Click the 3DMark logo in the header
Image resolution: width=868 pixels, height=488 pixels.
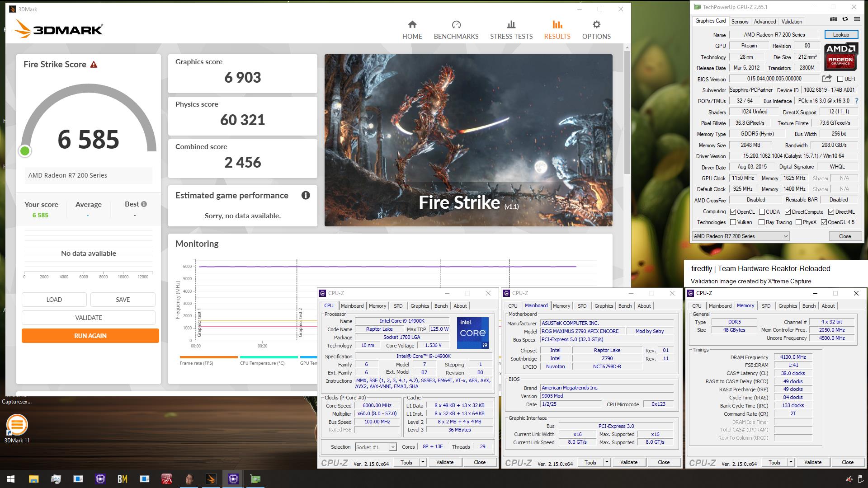pos(58,30)
